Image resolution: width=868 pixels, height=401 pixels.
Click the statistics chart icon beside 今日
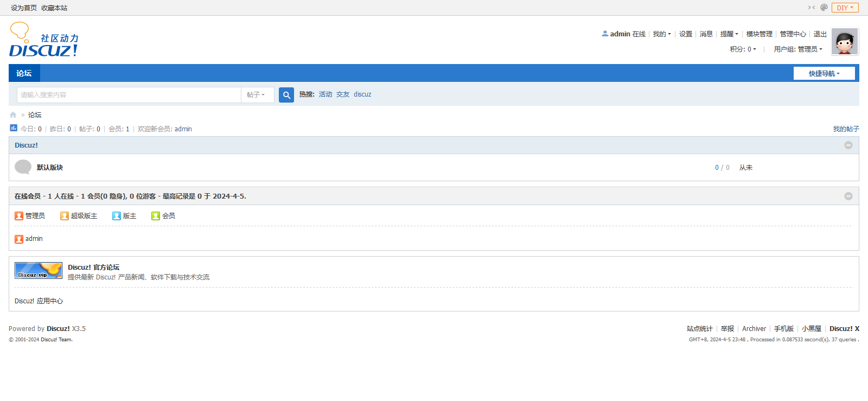pyautogui.click(x=14, y=128)
